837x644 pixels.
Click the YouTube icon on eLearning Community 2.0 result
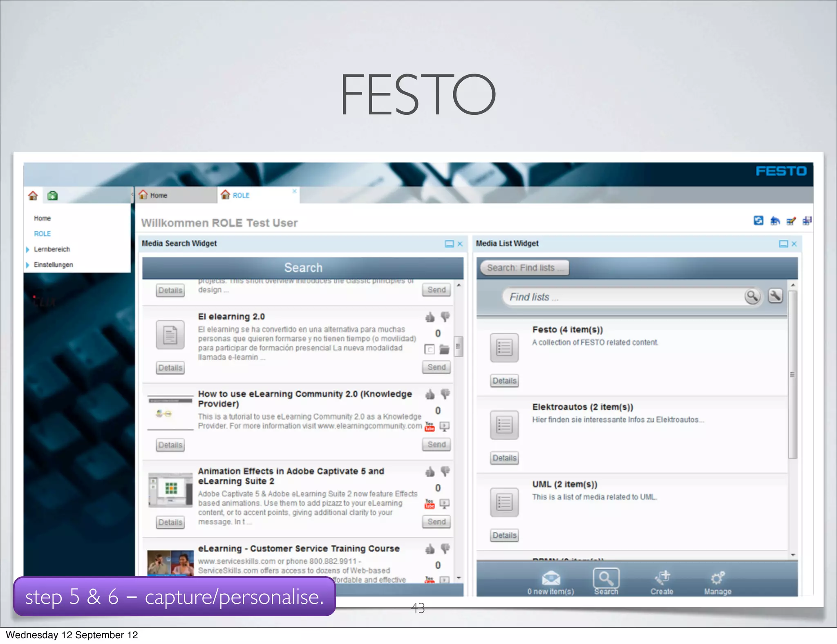coord(430,427)
